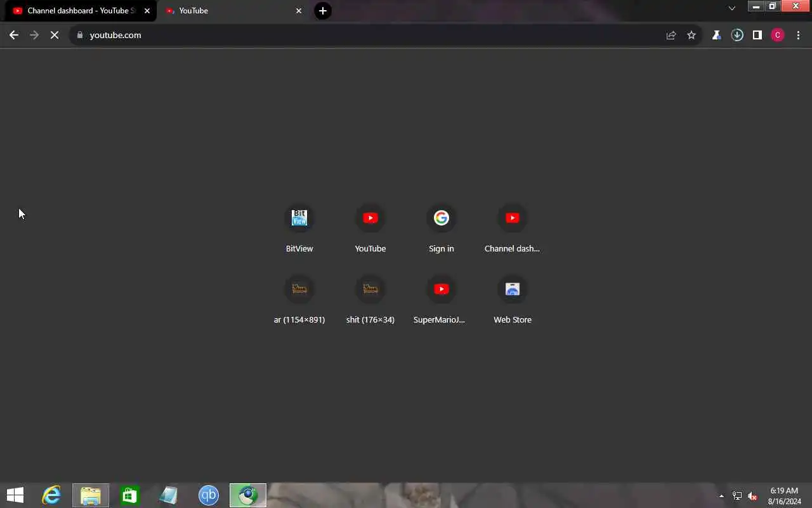Open the YouTube shortcut tile
This screenshot has height=508, width=812.
tap(370, 229)
